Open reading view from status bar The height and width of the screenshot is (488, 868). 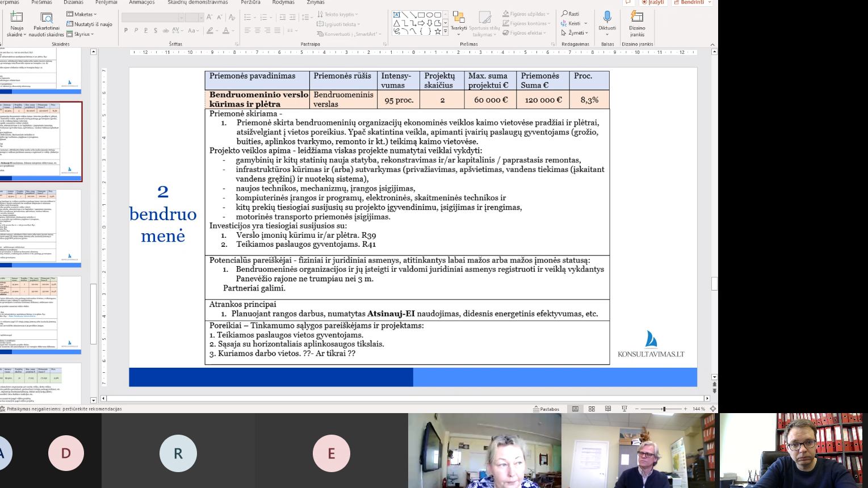tap(608, 409)
